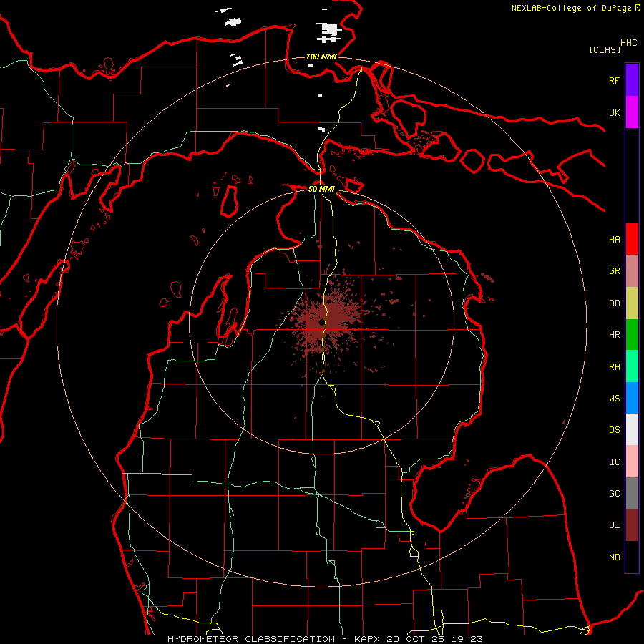Viewport: 644px width, 644px height.
Task: Click the '19:23' timestamp text
Action: [x=467, y=639]
